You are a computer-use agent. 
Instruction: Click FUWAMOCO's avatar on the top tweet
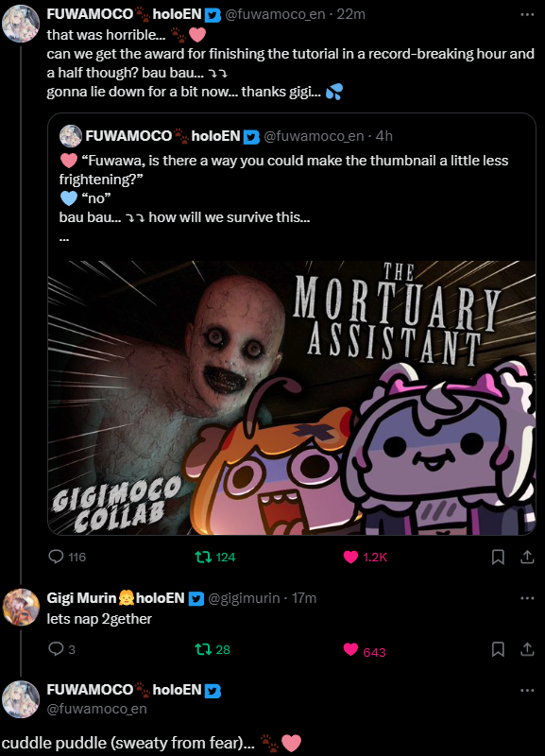(21, 24)
